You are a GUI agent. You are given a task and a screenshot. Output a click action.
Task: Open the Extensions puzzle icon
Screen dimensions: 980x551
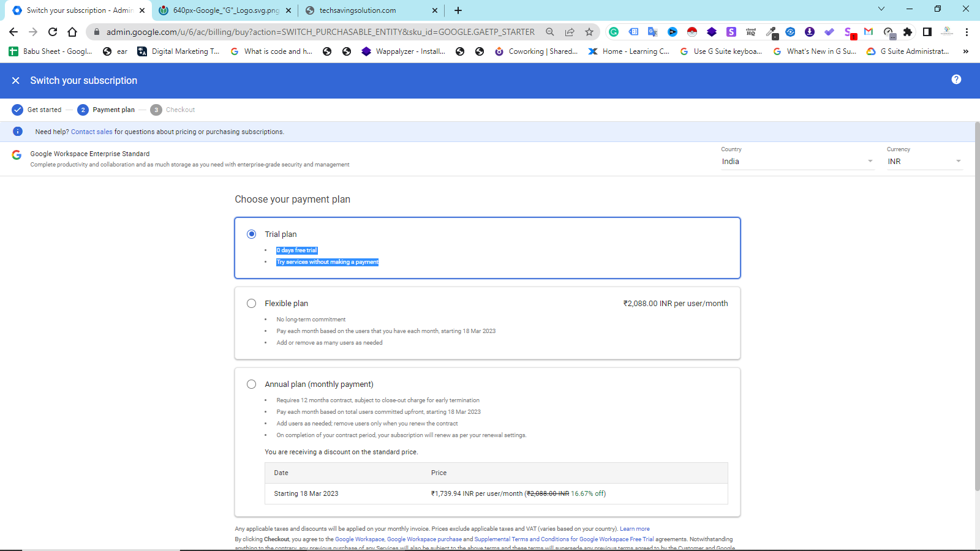tap(908, 32)
